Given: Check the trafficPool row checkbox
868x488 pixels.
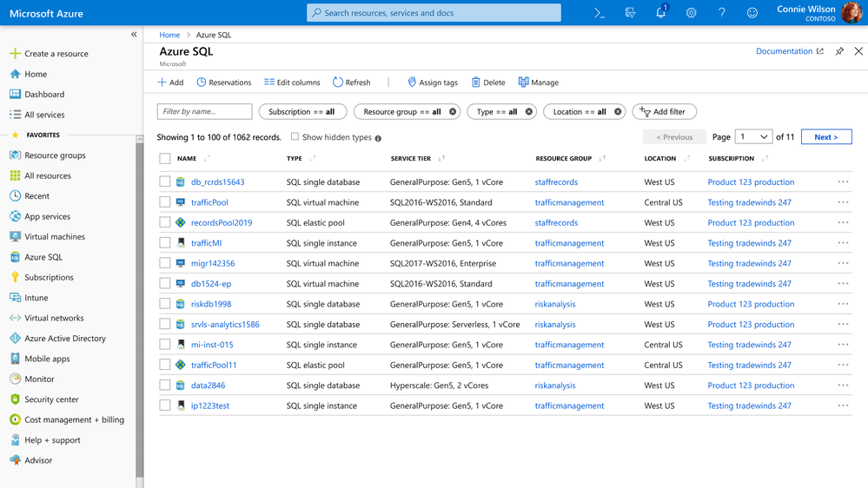Looking at the screenshot, I should point(165,202).
